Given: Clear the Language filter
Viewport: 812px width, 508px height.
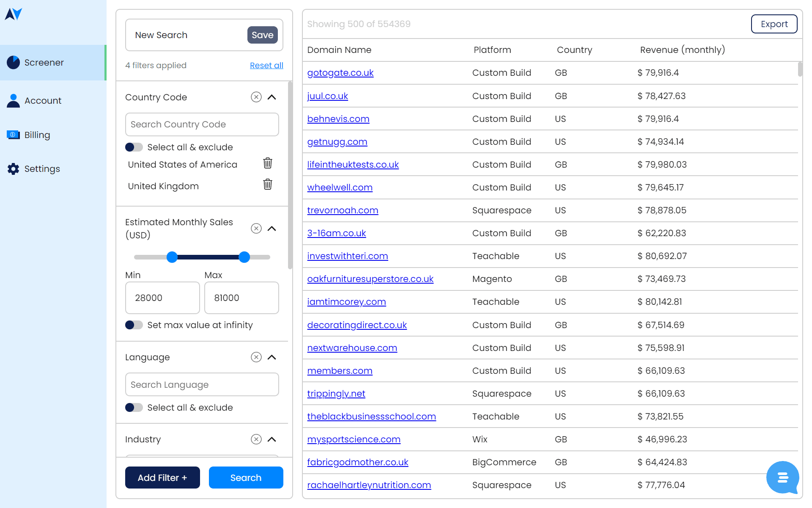Looking at the screenshot, I should coord(256,357).
